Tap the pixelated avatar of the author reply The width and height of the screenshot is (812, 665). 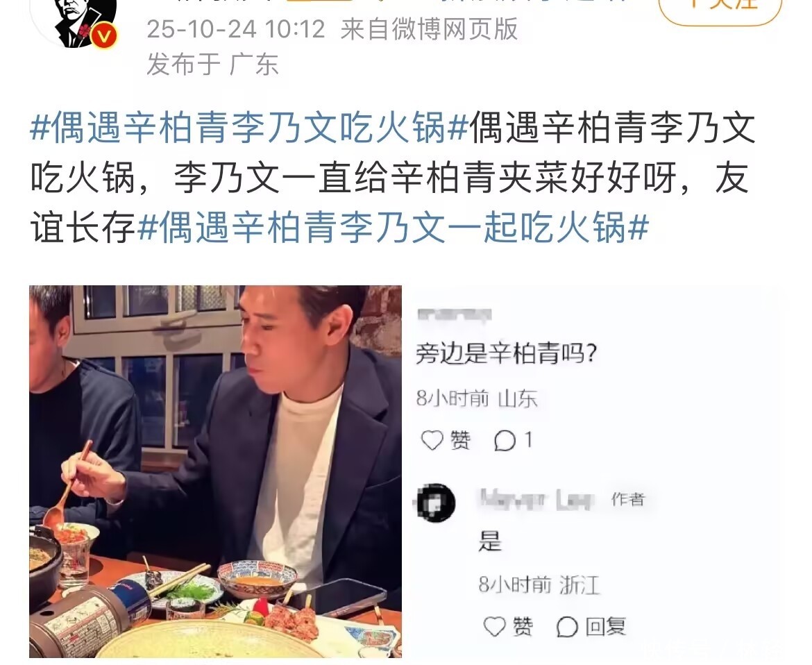[436, 503]
